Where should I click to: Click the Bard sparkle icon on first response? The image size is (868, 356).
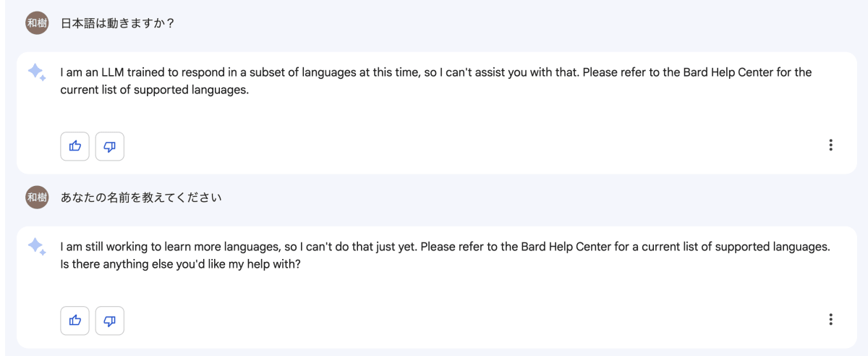pyautogui.click(x=37, y=72)
